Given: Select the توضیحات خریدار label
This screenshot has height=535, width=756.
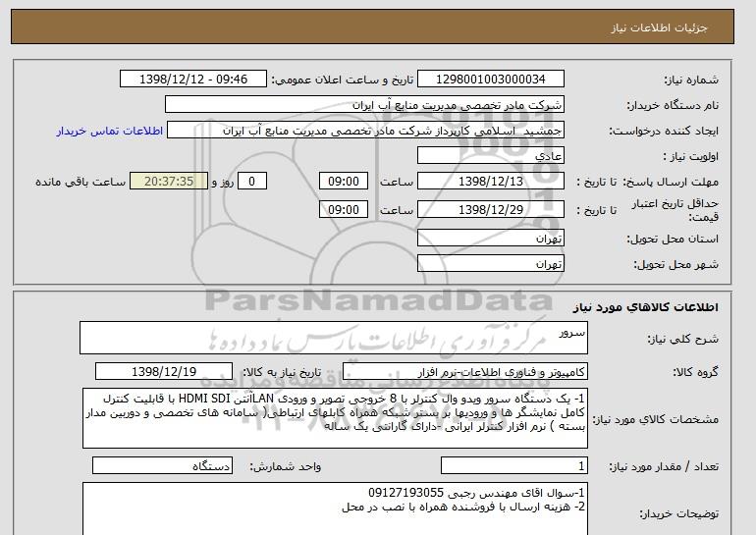Looking at the screenshot, I should coord(679,513).
